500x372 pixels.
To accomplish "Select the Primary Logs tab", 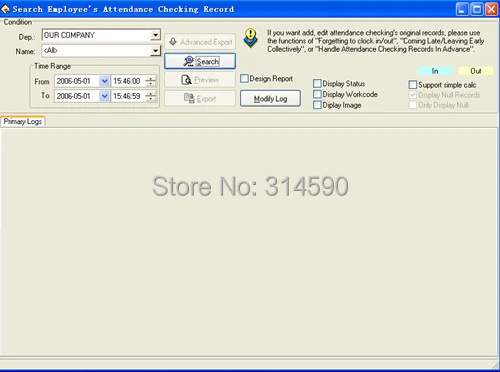I will [23, 121].
